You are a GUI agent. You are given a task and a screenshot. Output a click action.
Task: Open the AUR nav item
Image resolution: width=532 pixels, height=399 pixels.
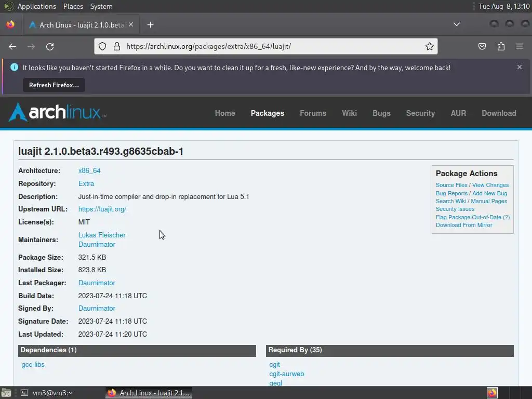point(458,113)
